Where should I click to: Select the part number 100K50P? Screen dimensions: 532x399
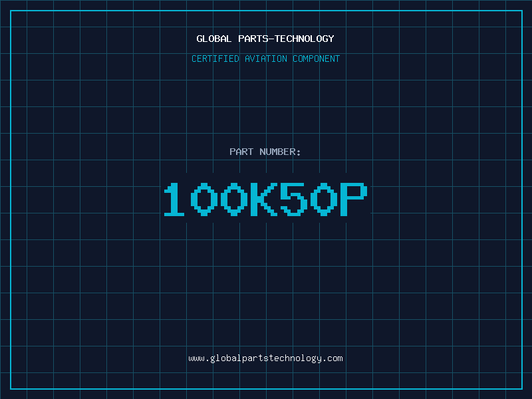[x=265, y=199]
